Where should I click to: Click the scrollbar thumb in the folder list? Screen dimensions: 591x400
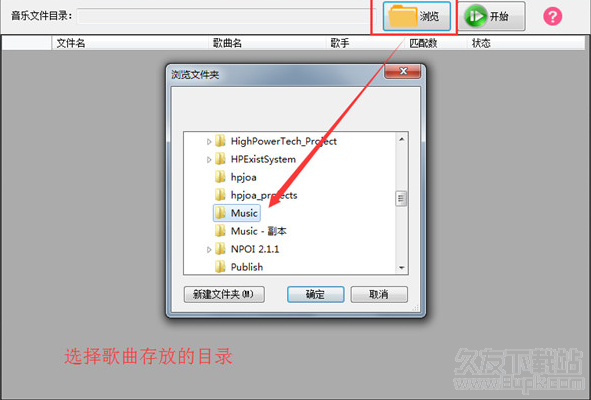point(401,199)
